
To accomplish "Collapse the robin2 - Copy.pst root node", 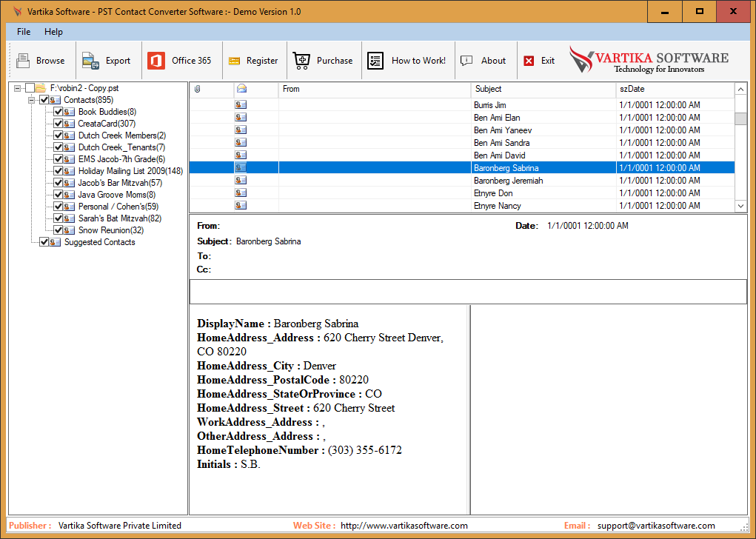I will click(x=17, y=88).
